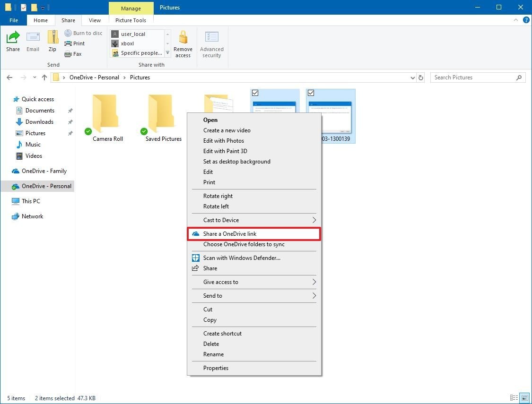Open Downloads in navigation pane
532x404 pixels.
(x=39, y=122)
